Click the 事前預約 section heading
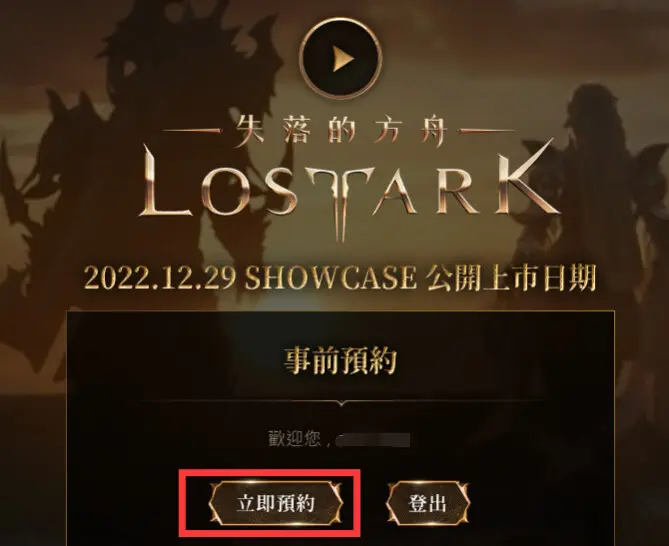The width and height of the screenshot is (669, 546). [340, 361]
